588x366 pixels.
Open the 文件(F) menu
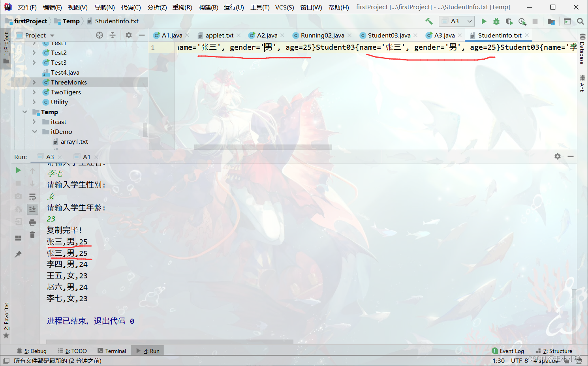(27, 8)
